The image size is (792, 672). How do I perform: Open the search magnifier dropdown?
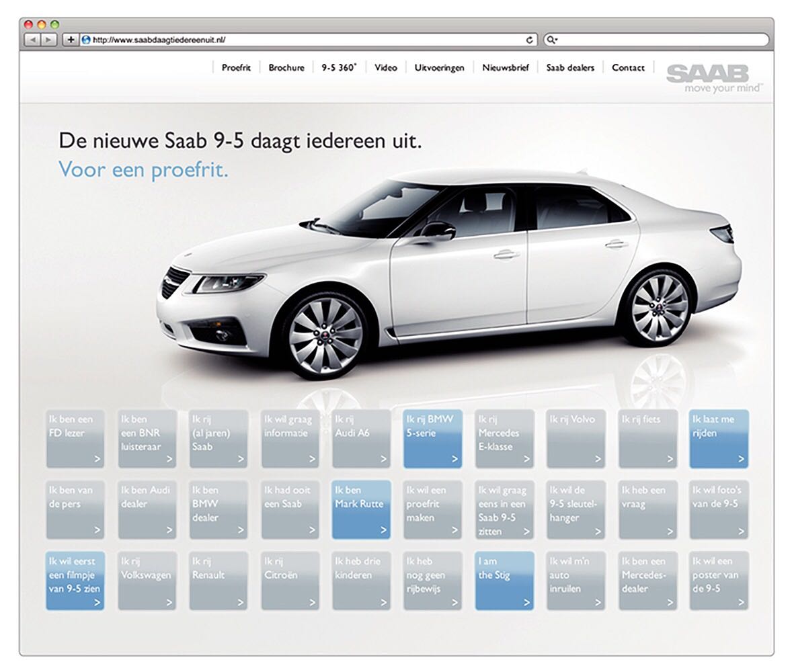coord(552,40)
